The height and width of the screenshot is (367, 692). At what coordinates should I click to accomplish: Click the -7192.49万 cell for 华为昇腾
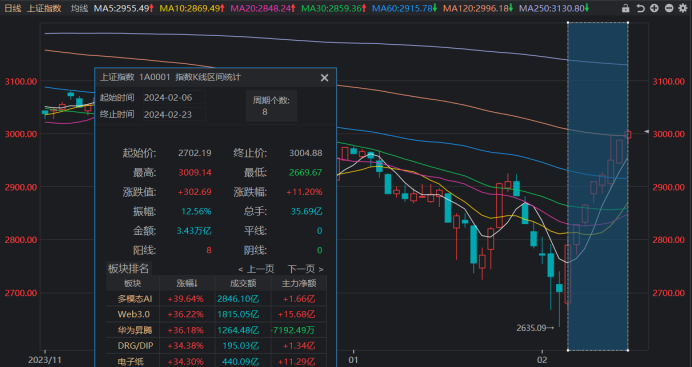coord(293,330)
